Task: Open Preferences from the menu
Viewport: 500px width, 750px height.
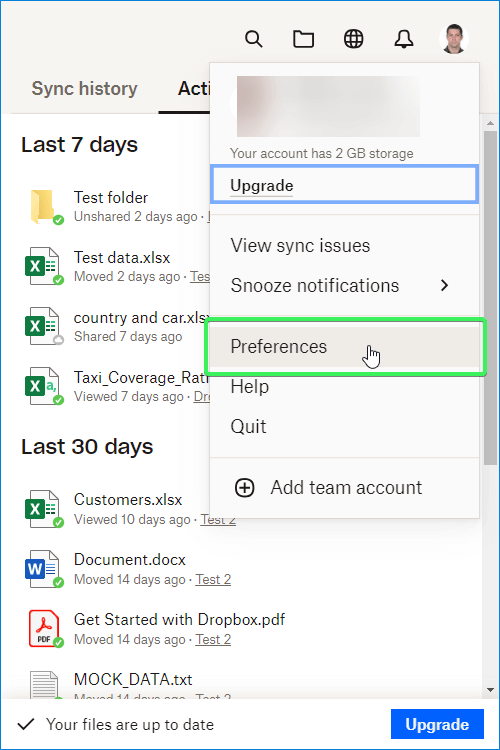Action: 344,346
